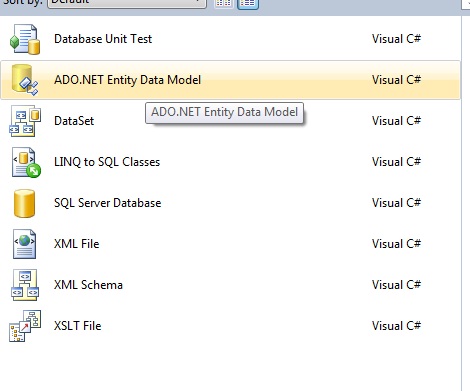Pick the 'SQL Server Database' name
The image size is (470, 391).
tap(108, 203)
